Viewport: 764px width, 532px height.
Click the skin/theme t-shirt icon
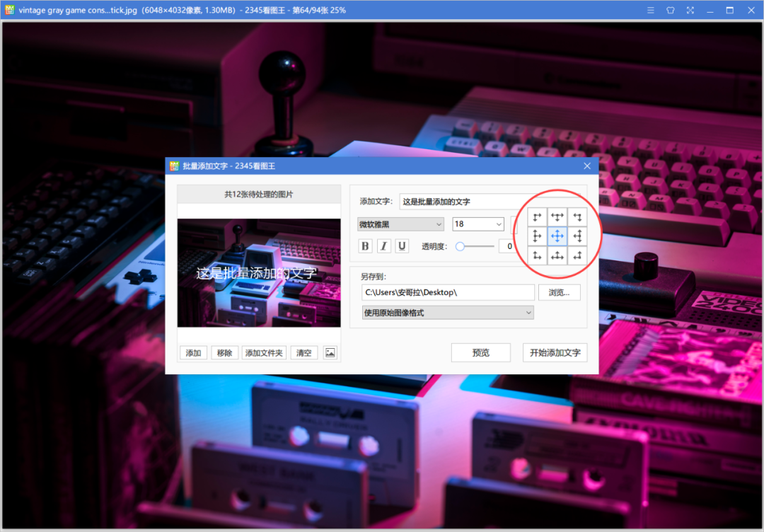coord(670,10)
